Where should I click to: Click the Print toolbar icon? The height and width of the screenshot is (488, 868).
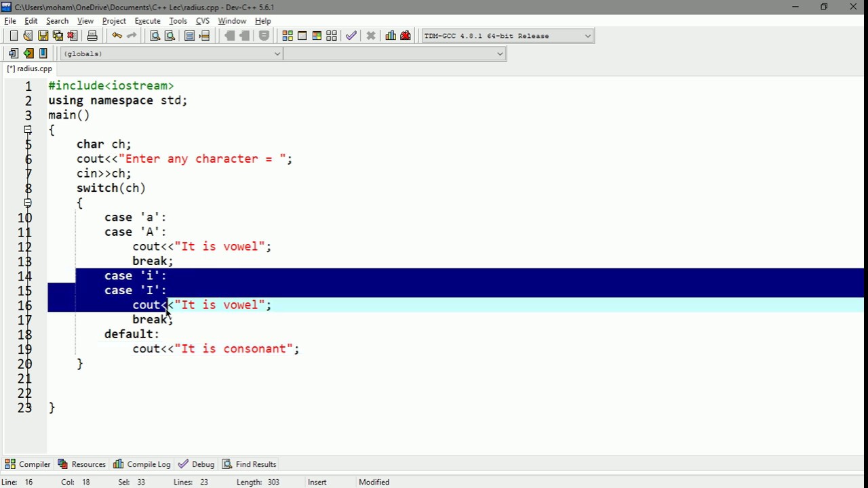[x=92, y=36]
